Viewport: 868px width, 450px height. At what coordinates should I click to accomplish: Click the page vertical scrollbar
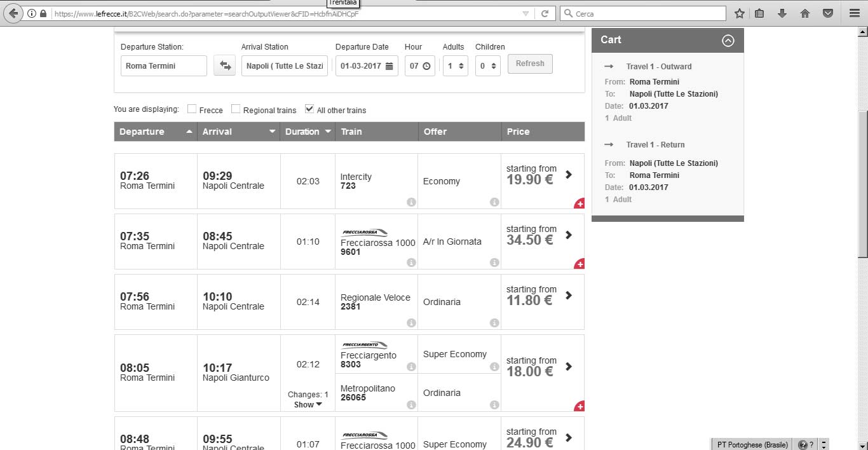862,184
